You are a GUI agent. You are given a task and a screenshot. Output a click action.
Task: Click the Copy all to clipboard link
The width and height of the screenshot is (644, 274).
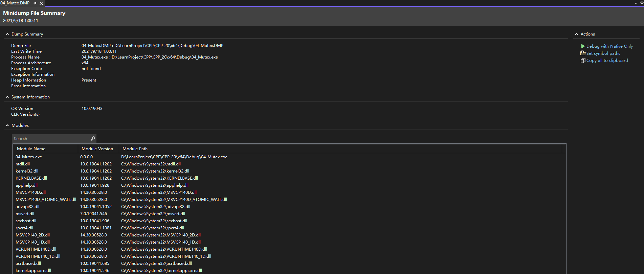607,61
